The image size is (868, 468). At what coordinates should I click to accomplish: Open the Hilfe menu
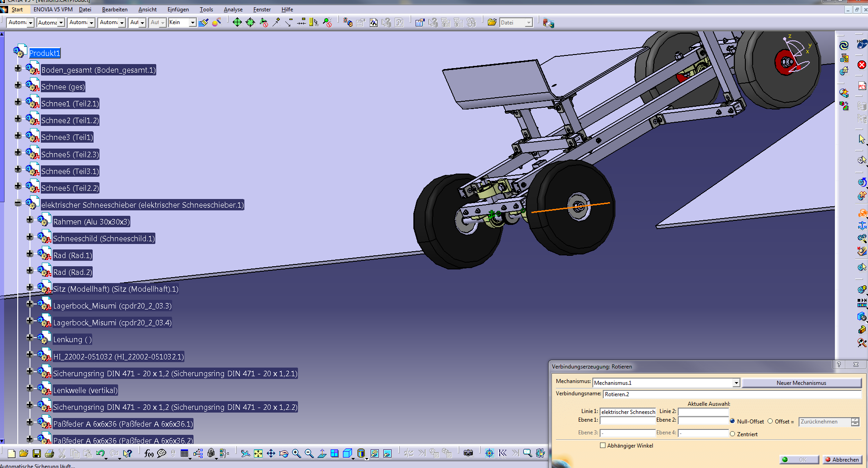point(287,10)
